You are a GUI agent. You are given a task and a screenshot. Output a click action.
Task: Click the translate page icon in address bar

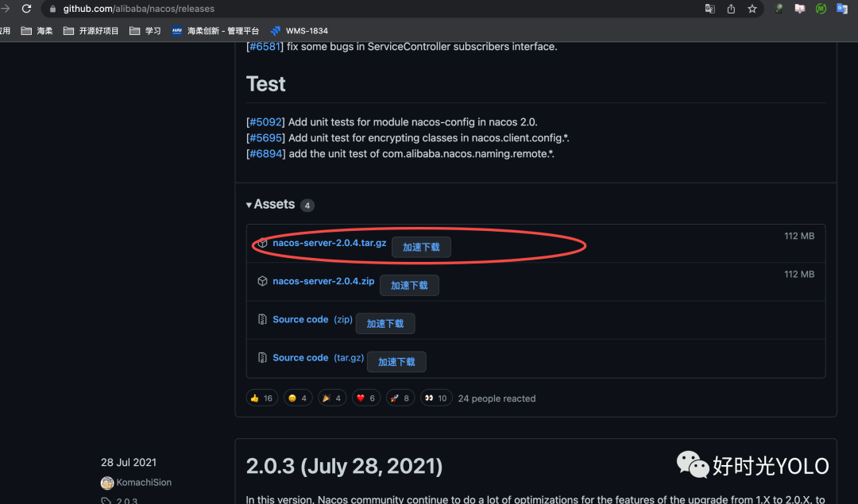point(709,9)
